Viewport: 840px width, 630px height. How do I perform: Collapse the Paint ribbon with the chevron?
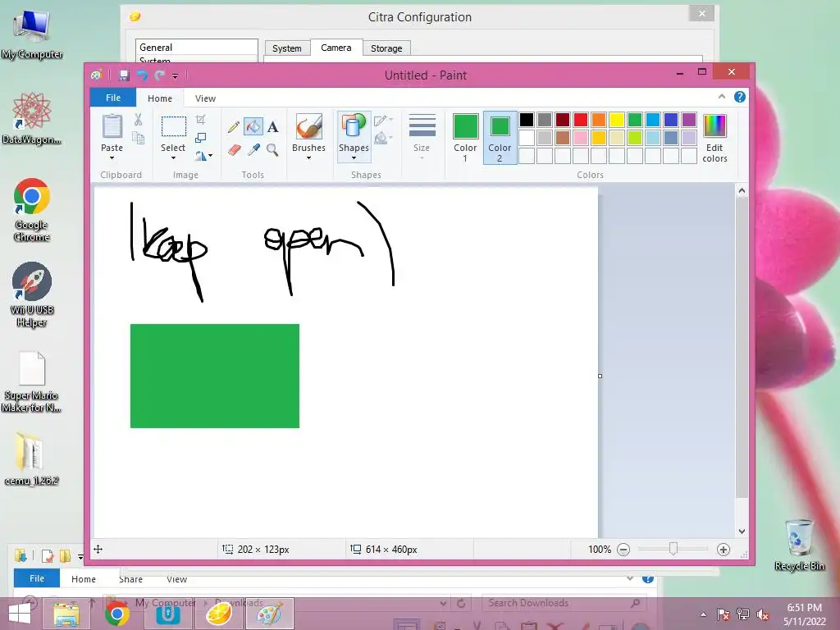722,97
